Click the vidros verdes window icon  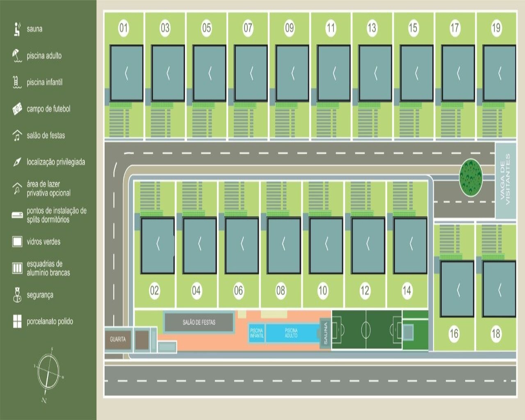(17, 242)
